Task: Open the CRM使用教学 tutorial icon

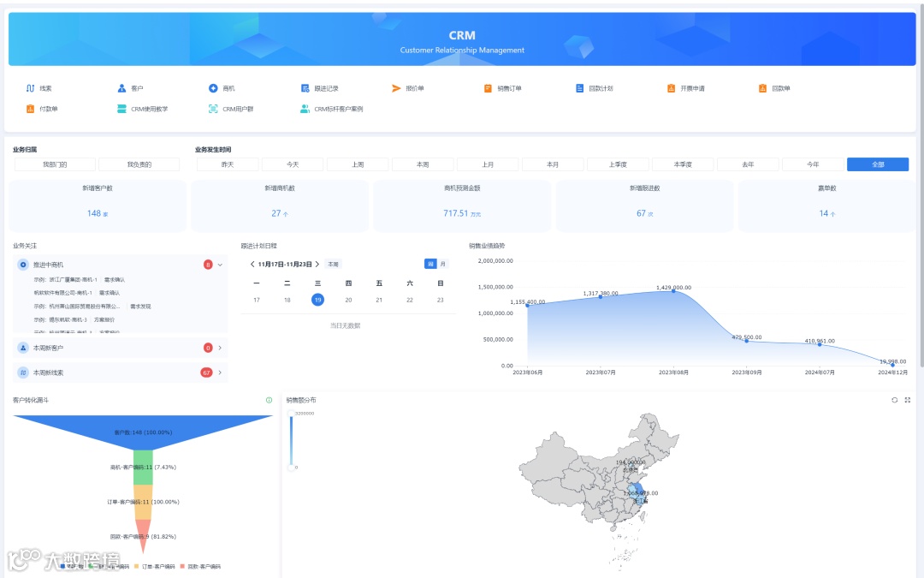Action: (121, 109)
